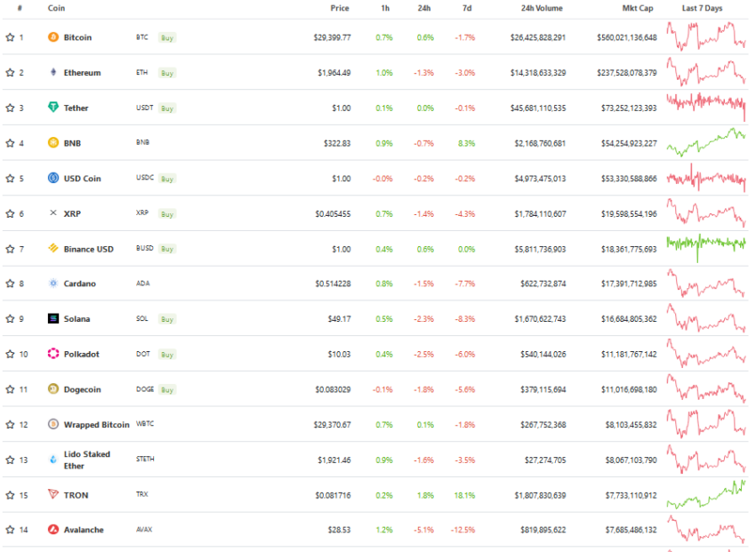
Task: Click the Solana price $49.17
Action: (x=340, y=318)
